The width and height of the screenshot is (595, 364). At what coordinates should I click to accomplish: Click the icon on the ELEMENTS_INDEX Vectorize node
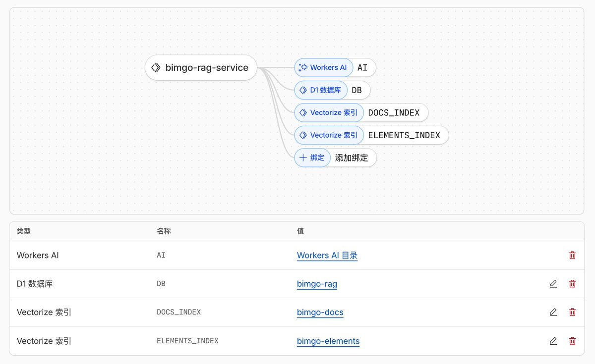(x=303, y=135)
